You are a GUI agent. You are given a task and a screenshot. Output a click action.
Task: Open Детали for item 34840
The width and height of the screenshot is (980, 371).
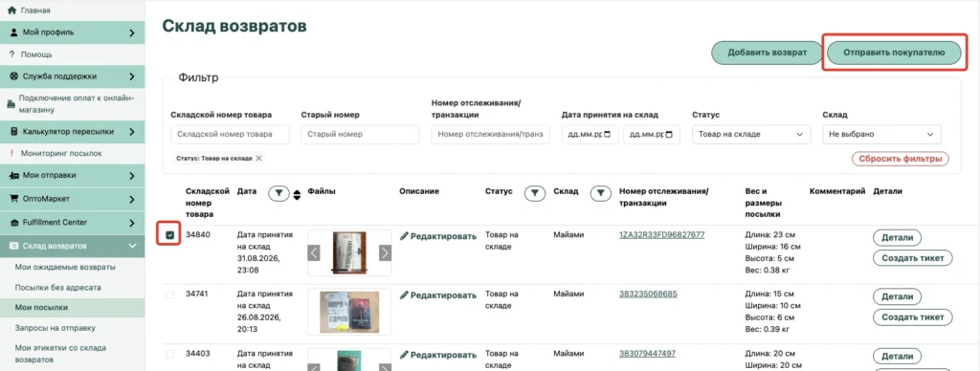pyautogui.click(x=897, y=237)
